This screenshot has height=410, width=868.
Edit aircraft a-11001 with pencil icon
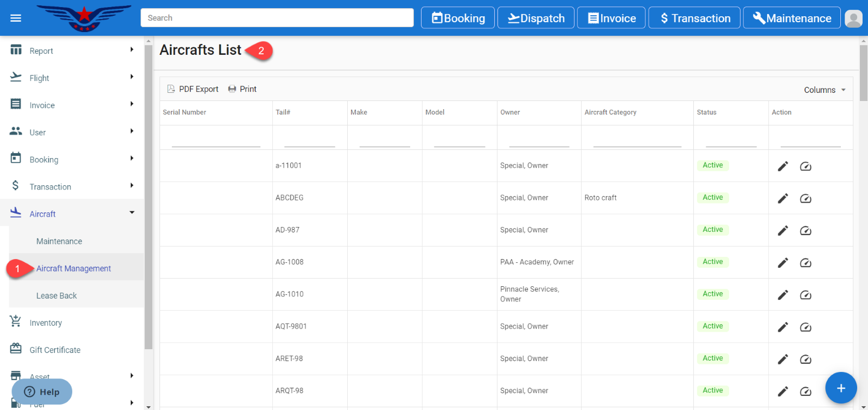[783, 166]
